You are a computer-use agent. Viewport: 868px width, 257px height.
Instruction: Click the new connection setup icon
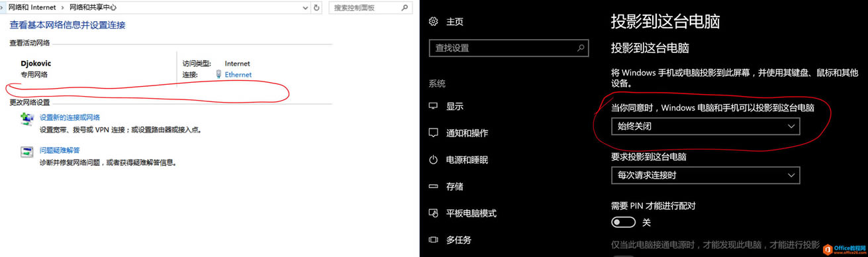(x=26, y=119)
